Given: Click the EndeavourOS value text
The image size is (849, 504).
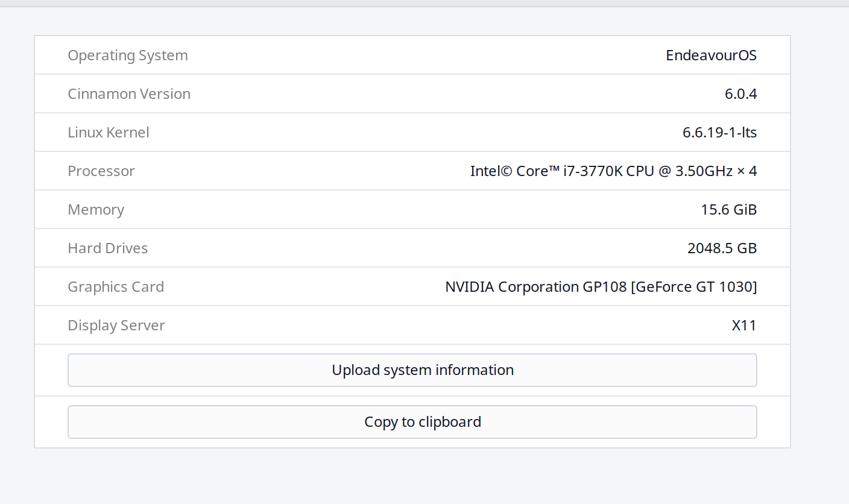Looking at the screenshot, I should pyautogui.click(x=711, y=55).
